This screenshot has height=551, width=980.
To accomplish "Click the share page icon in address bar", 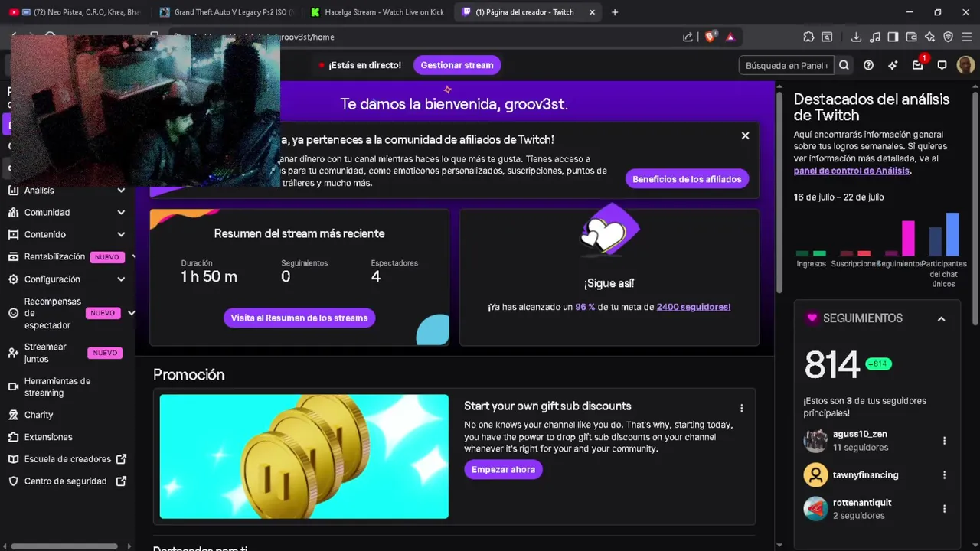I will [x=688, y=37].
